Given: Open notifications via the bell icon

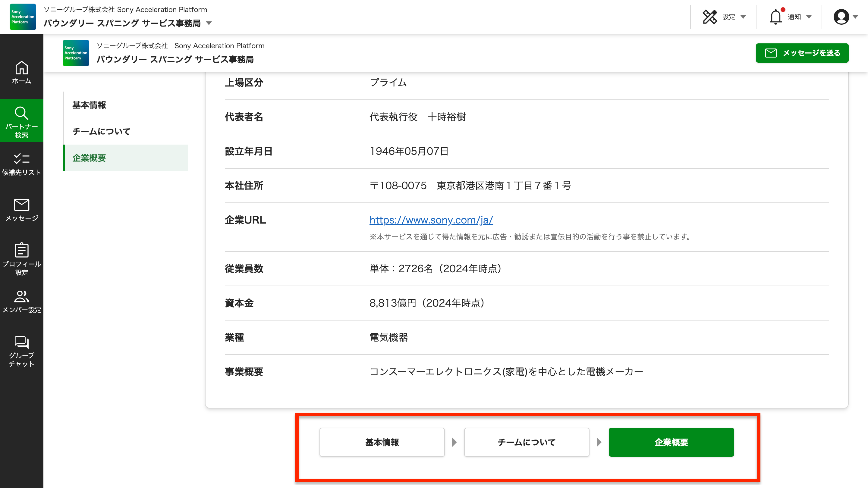Looking at the screenshot, I should 776,17.
